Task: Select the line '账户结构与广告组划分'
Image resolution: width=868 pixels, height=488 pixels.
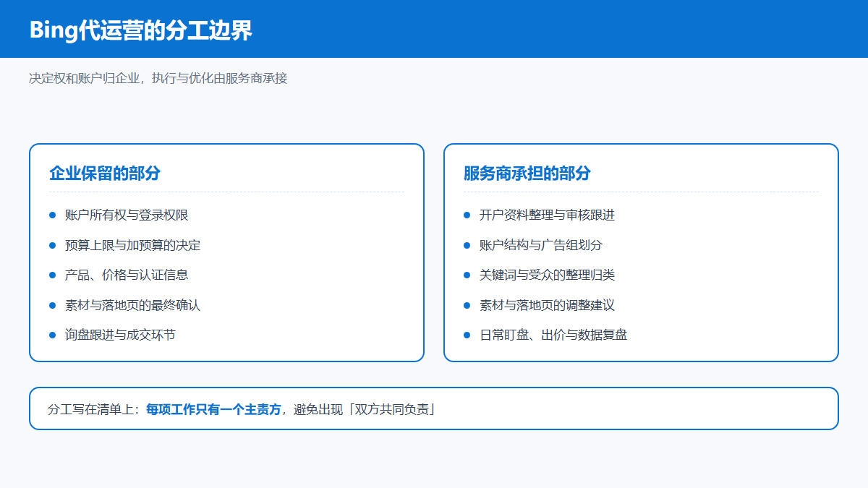Action: [541, 245]
